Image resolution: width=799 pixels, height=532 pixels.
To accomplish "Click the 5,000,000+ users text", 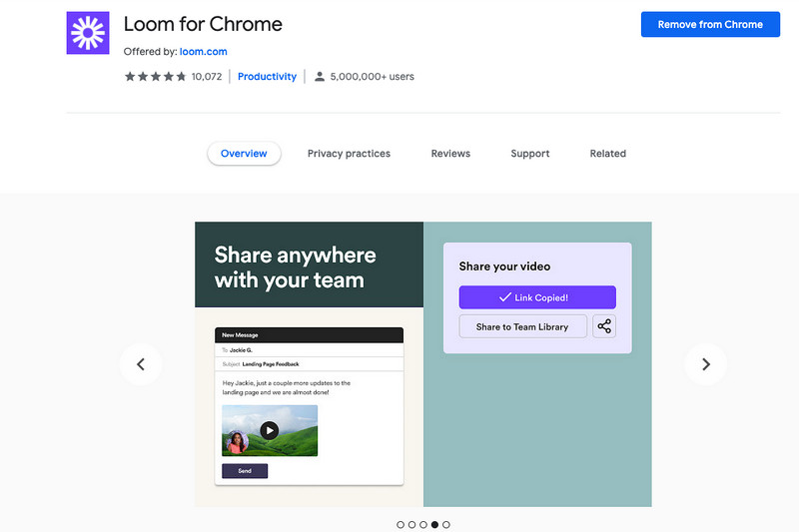I will pos(372,77).
